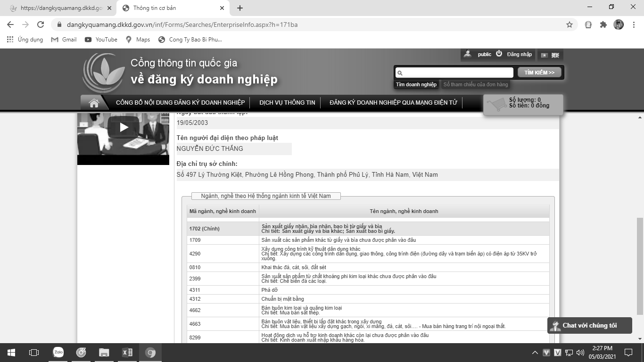The height and width of the screenshot is (362, 644).
Task: Switch to Số tham chiếu của đơn hàng tab
Action: tap(475, 84)
